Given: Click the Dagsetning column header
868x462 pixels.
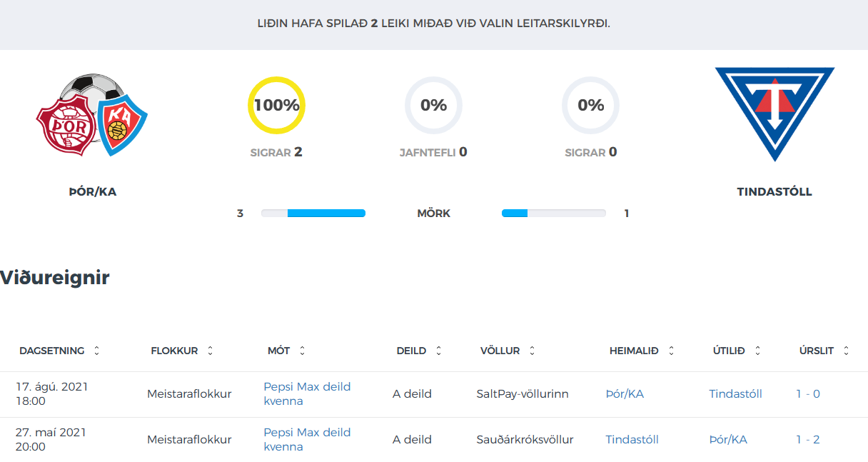Looking at the screenshot, I should point(51,351).
